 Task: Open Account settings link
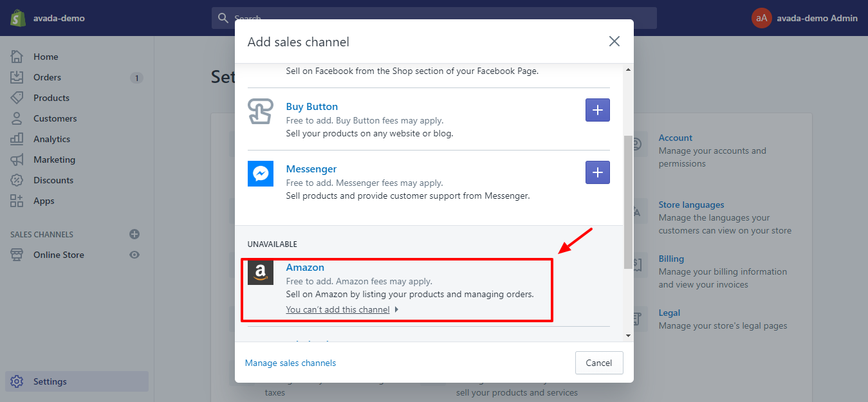(x=676, y=138)
